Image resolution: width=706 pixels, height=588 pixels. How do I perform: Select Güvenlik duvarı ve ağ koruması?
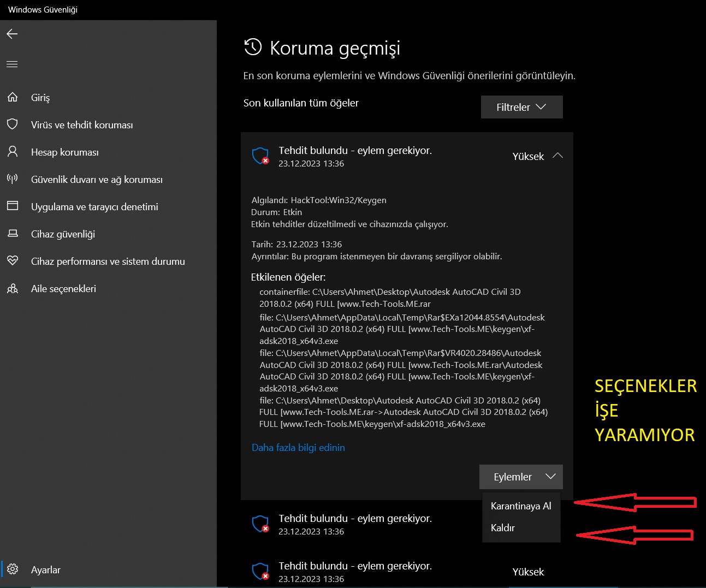(97, 179)
